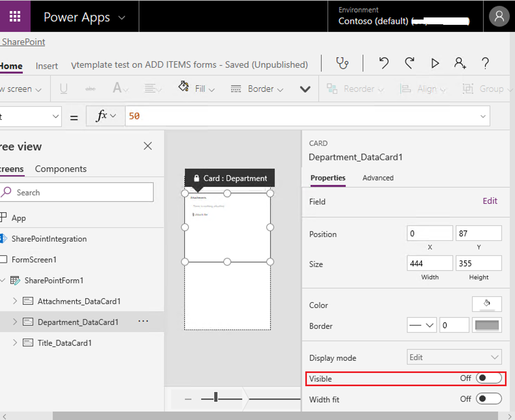Switch to the Advanced tab
The width and height of the screenshot is (515, 420).
378,178
